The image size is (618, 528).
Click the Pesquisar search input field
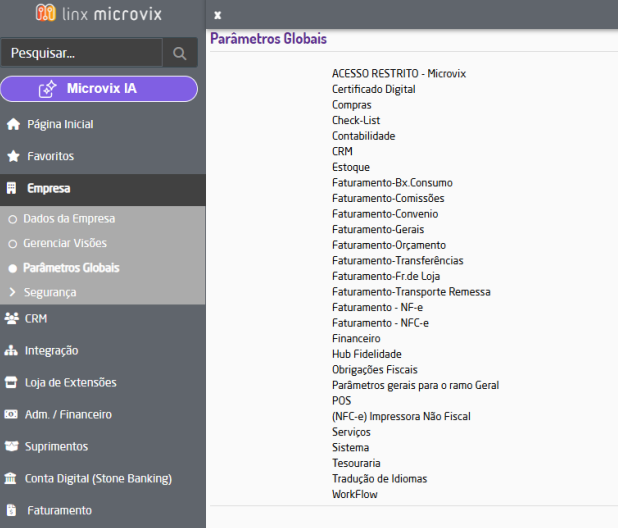(x=80, y=53)
